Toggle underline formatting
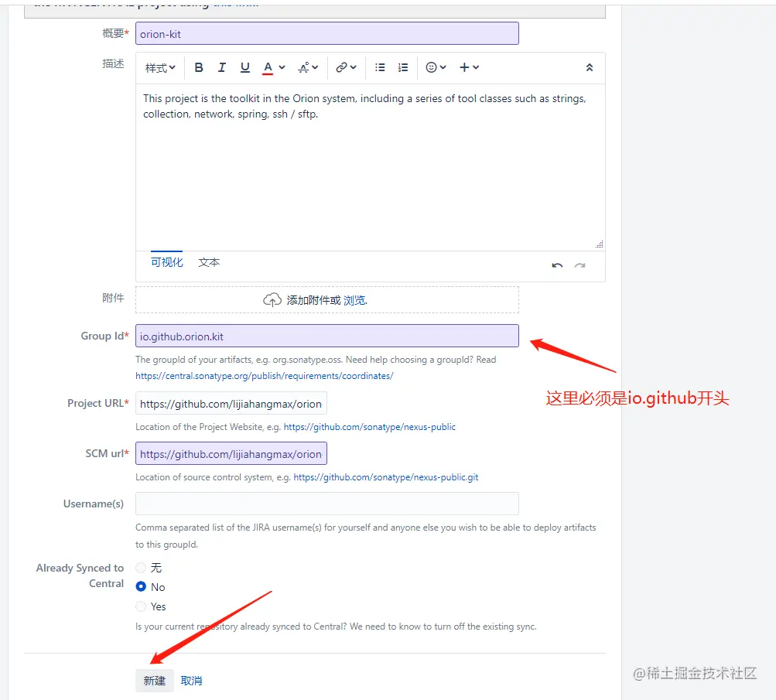 pos(244,67)
